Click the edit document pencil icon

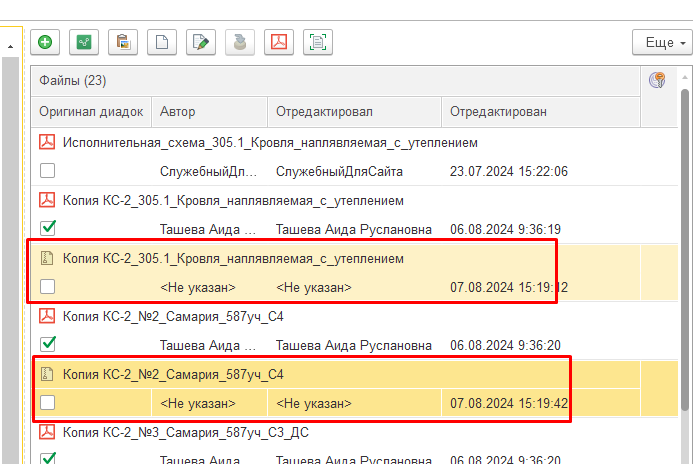pos(201,42)
